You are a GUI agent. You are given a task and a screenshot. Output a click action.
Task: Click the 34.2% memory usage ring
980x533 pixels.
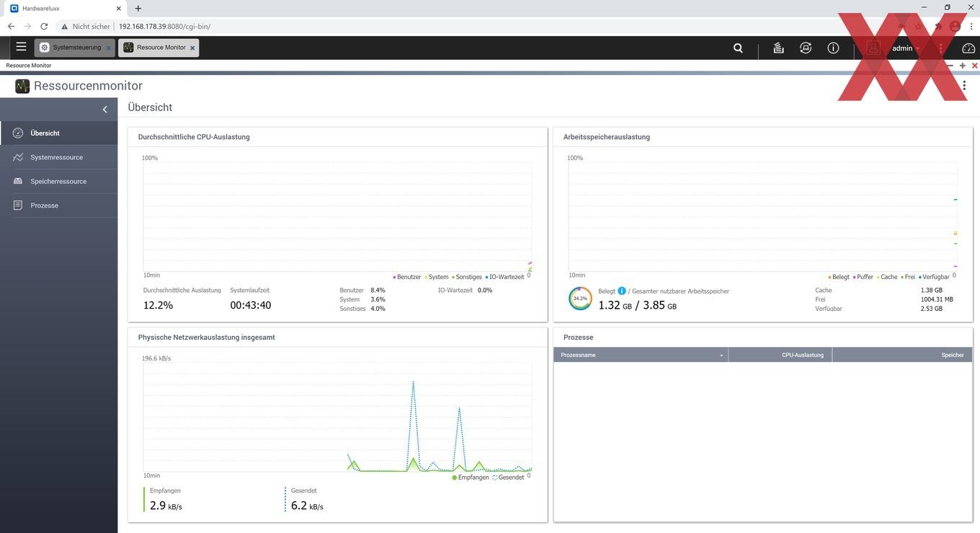580,299
